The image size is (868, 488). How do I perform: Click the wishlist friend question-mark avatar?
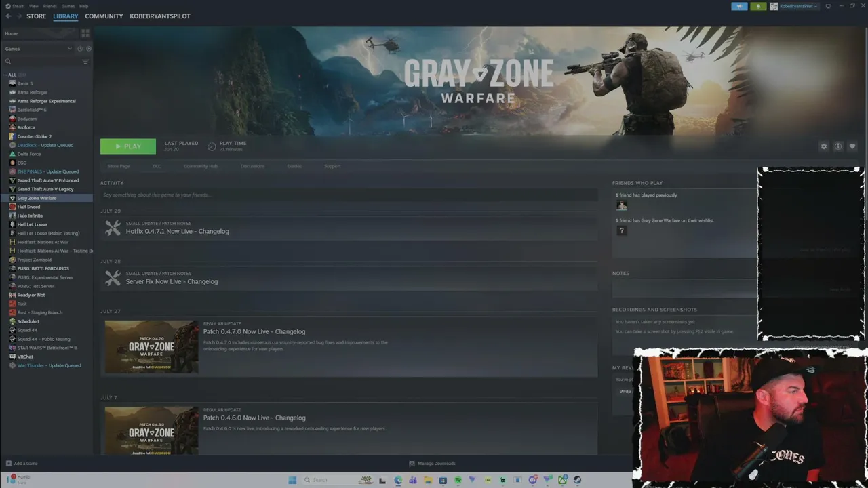[x=621, y=230]
